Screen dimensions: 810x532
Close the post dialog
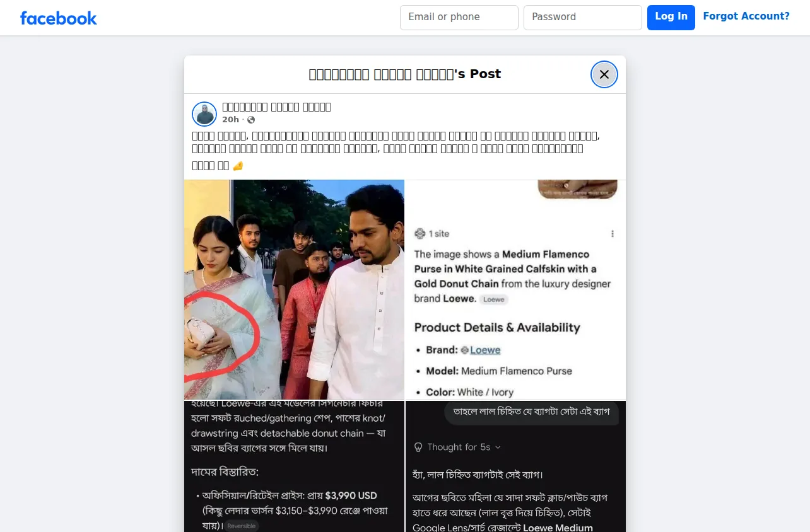[604, 74]
